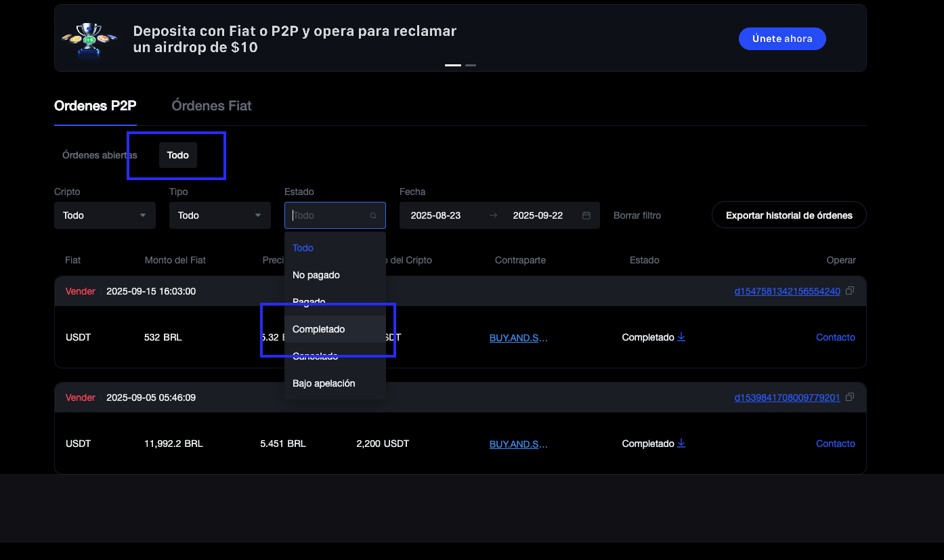The width and height of the screenshot is (944, 560).
Task: Copy order ID d1547581342156554240 icon
Action: (x=850, y=291)
